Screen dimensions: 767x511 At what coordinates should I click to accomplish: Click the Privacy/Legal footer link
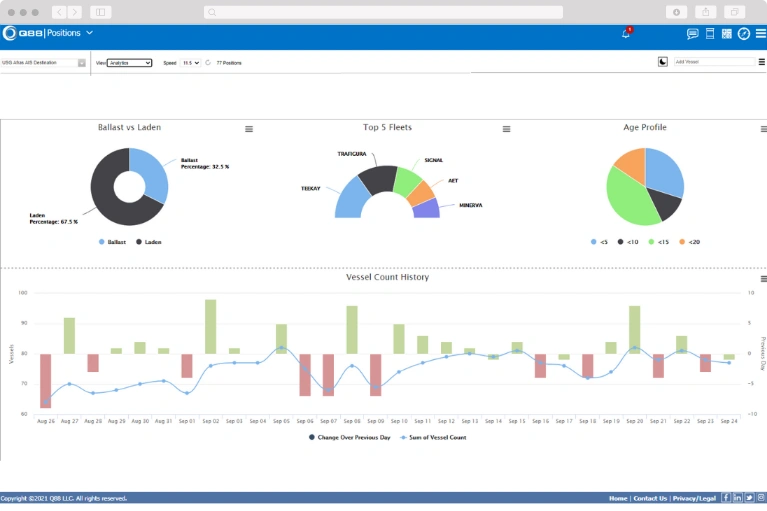point(694,498)
